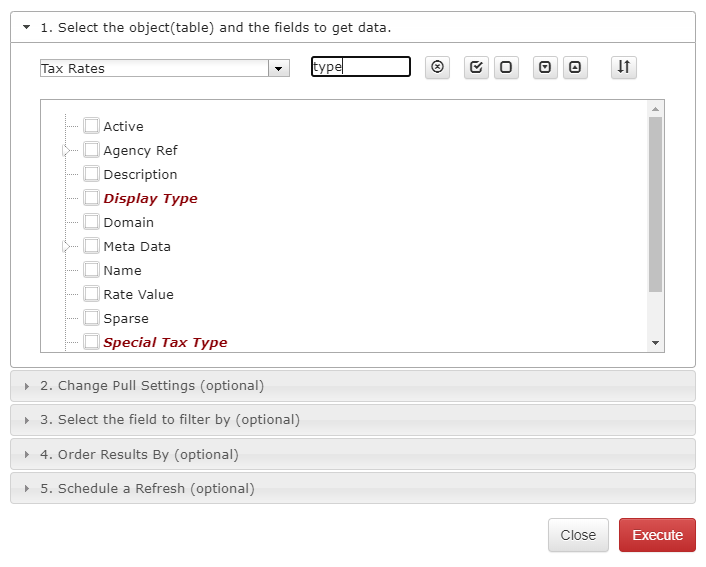Expand 3. Select the field to filter by
Screen dimensions: 706x567
tap(353, 420)
